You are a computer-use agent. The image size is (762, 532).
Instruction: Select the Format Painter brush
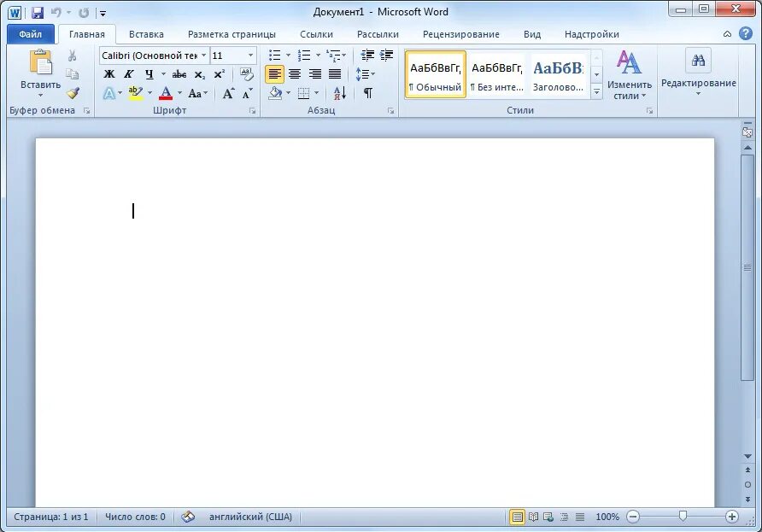(73, 92)
